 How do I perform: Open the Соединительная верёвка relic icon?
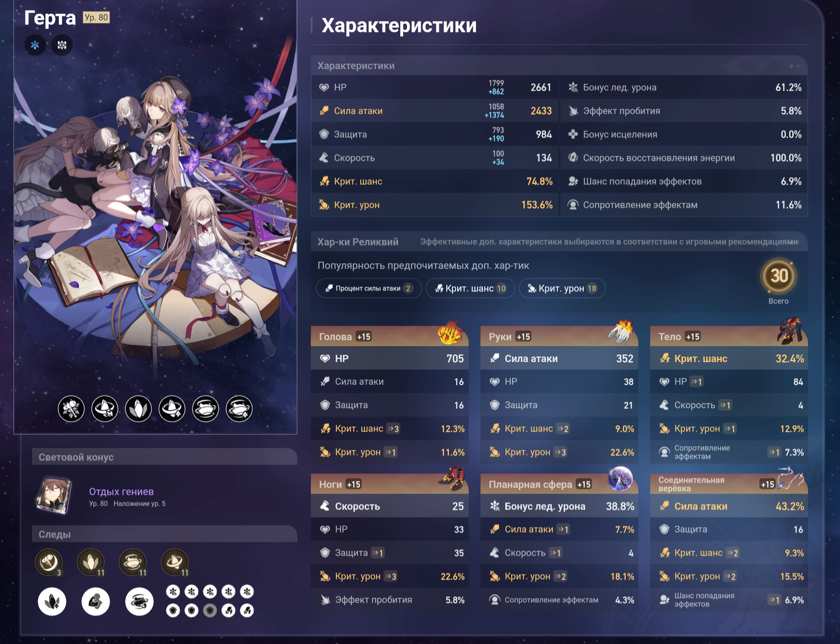pyautogui.click(x=790, y=479)
